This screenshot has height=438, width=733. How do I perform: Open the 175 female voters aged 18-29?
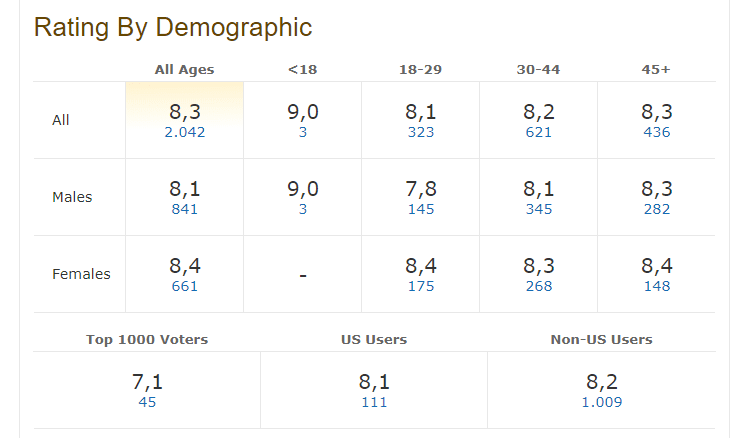(421, 286)
